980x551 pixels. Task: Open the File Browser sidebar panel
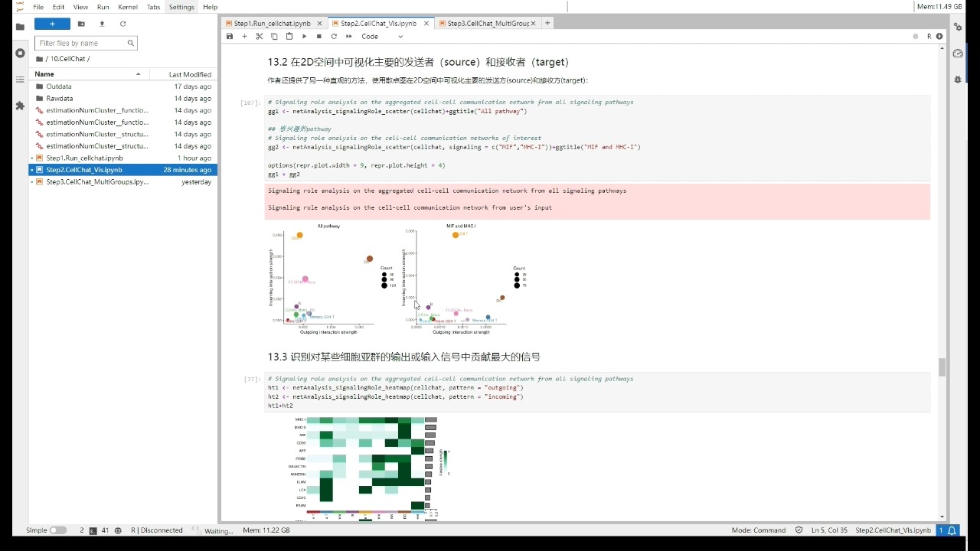pos(20,27)
